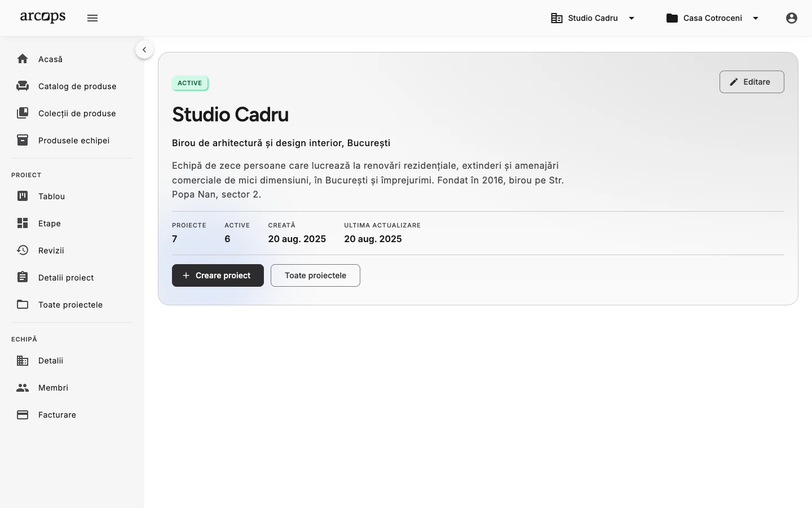The width and height of the screenshot is (812, 508).
Task: Open Revizii history icon
Action: (23, 250)
